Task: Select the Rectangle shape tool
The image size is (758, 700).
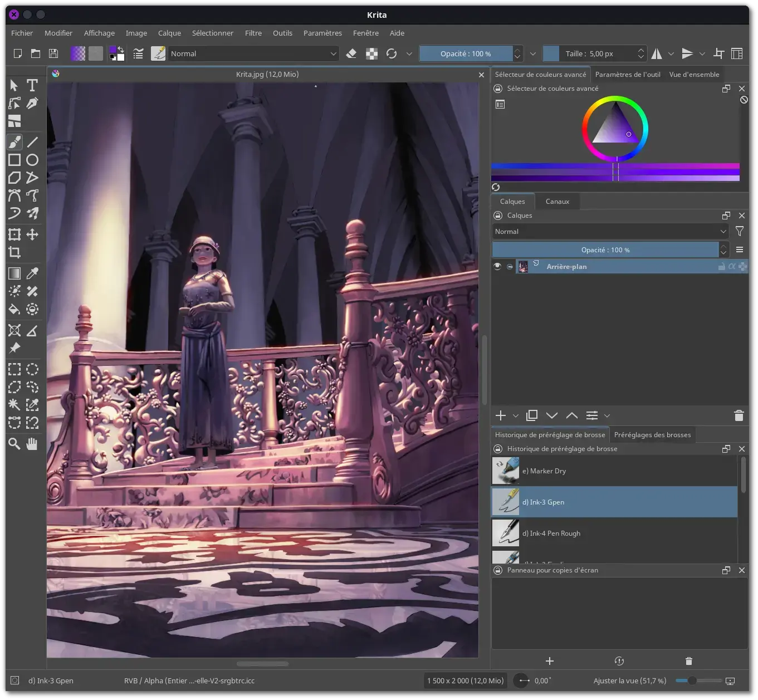Action: [14, 160]
